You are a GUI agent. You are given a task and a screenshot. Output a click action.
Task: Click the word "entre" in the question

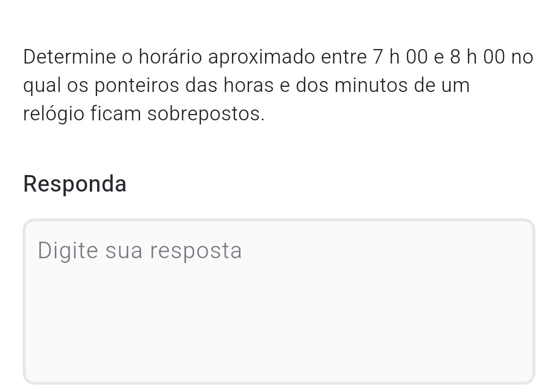(344, 57)
